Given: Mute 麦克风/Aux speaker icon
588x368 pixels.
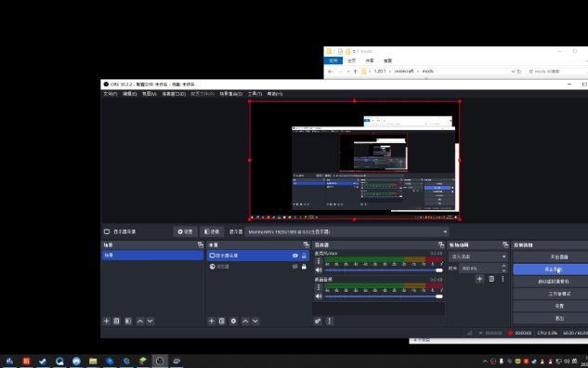Looking at the screenshot, I should pos(319,270).
